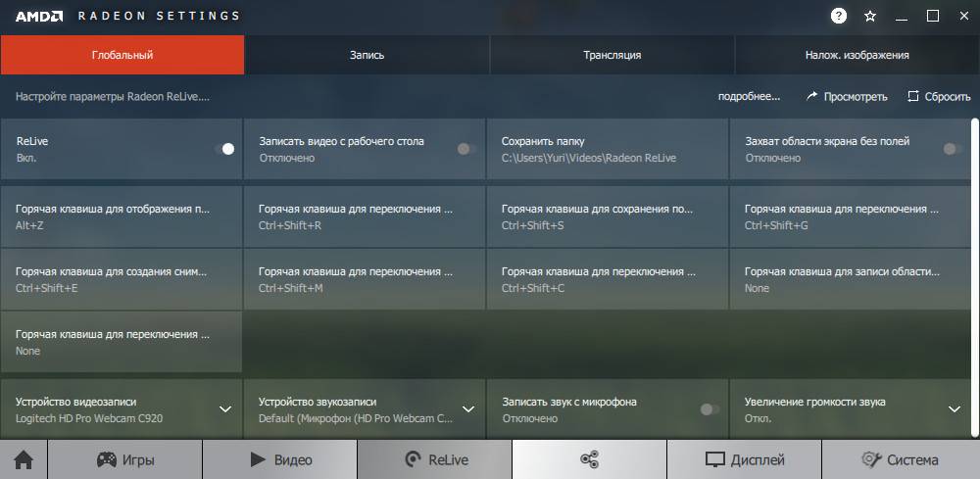The height and width of the screenshot is (479, 980).
Task: Click the AMD logo
Action: 39,17
